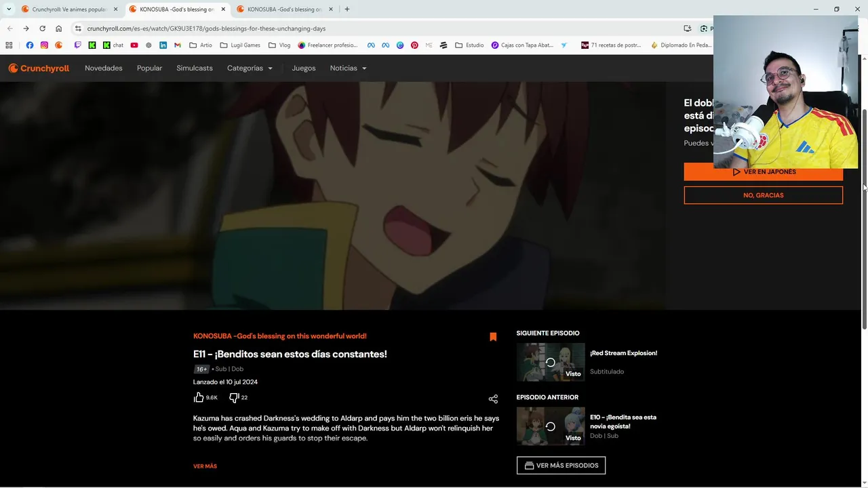Click the episode title 'E11 - ¡Benditos sean estos días constantes!'

(290, 354)
